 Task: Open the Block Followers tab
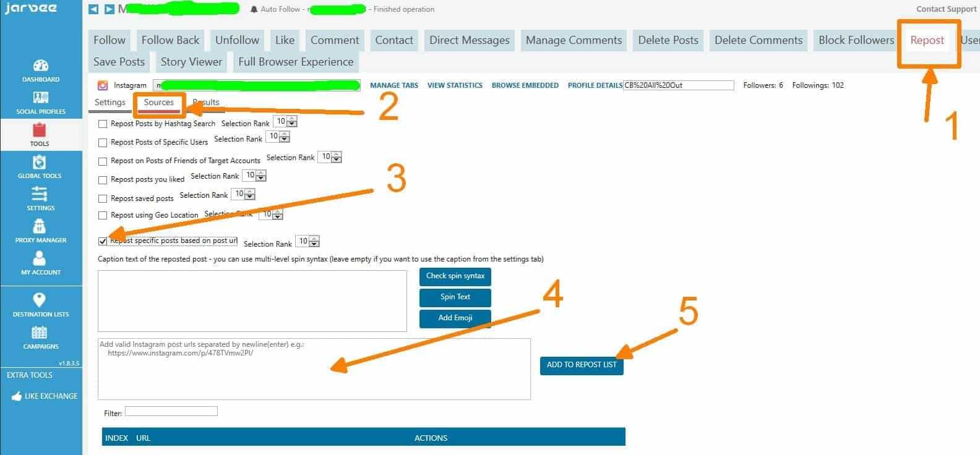[856, 40]
